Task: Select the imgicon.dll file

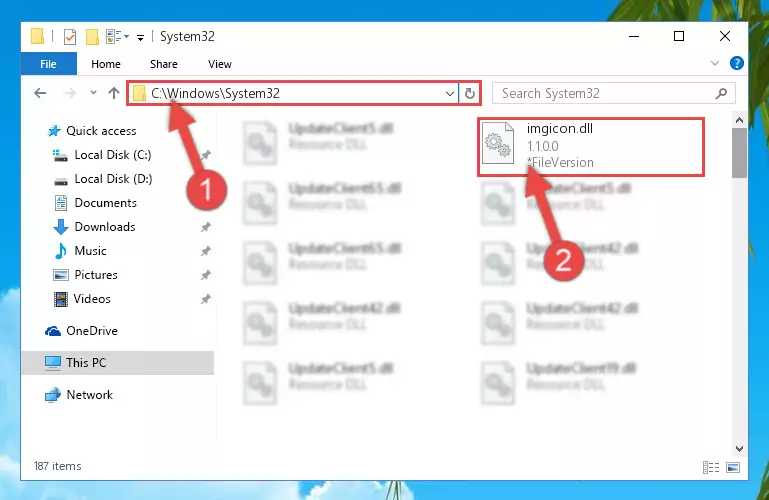Action: coord(591,146)
